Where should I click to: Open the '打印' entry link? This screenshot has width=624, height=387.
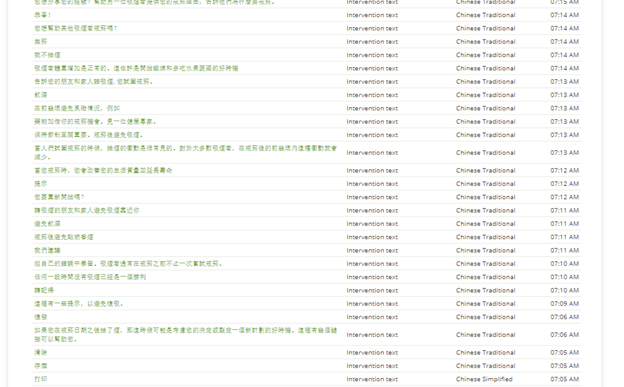(41, 379)
